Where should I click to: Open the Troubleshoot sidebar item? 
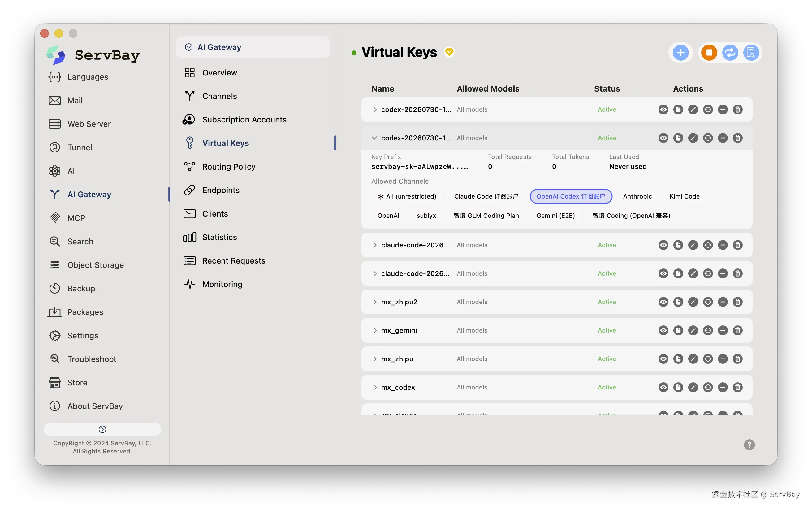[x=92, y=359]
